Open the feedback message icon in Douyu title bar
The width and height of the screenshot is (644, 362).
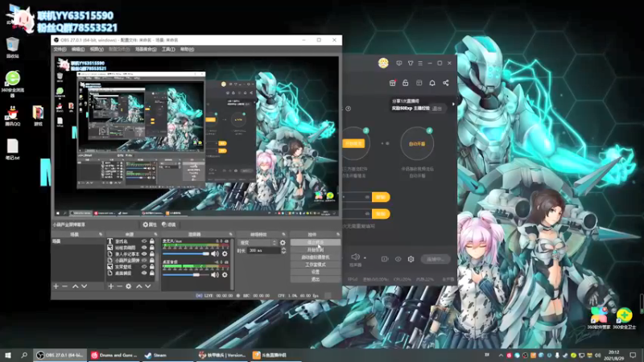pyautogui.click(x=398, y=64)
